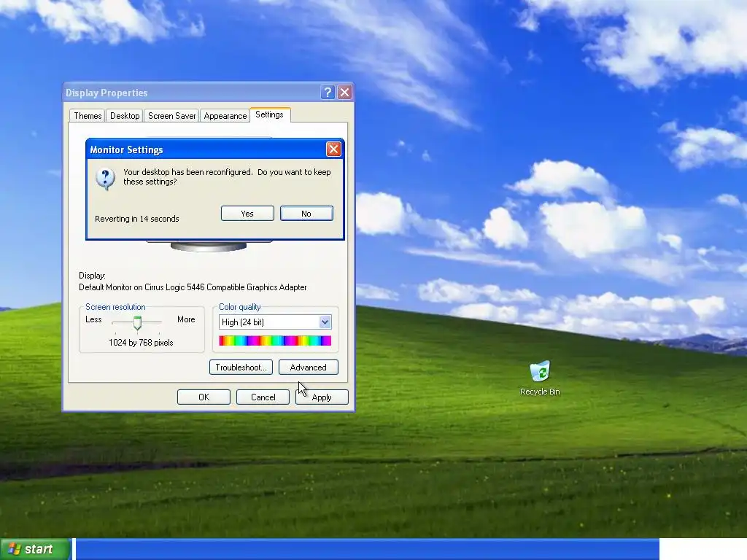Viewport: 747px width, 560px height.
Task: Click the question mark icon in Monitor Settings
Action: [x=105, y=179]
